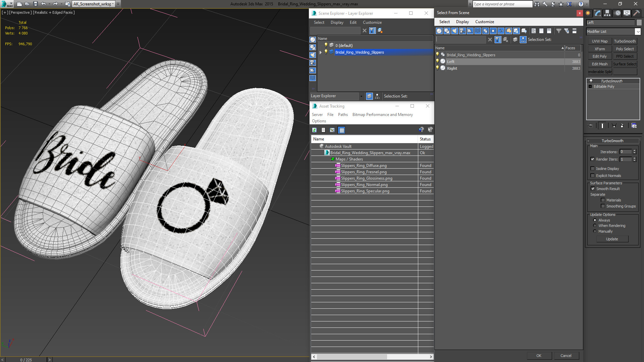Enable Separate by Materials checkbox
The width and height of the screenshot is (644, 362).
603,200
